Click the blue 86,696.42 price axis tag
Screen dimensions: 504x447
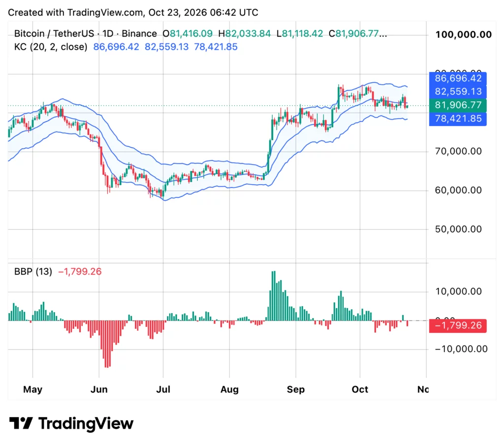pos(458,78)
